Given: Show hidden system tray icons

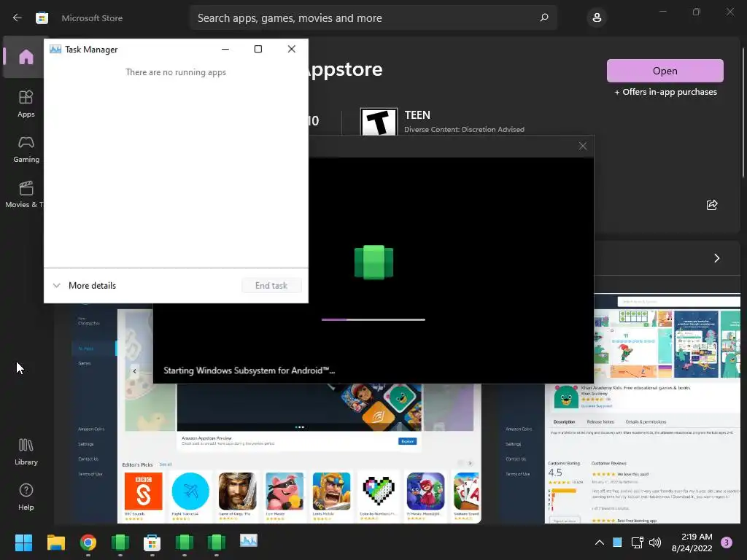Looking at the screenshot, I should click(600, 542).
